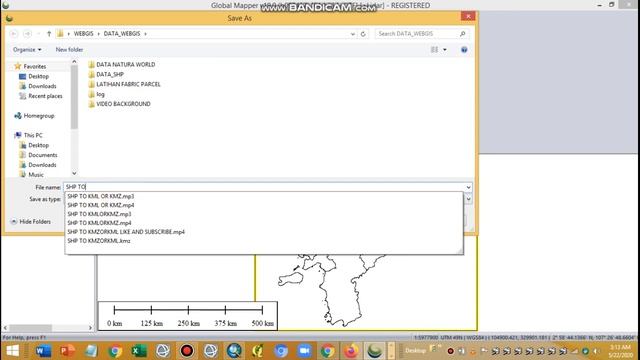Click the navigation pane scroll-up arrow
The width and height of the screenshot is (640, 360).
(x=74, y=62)
